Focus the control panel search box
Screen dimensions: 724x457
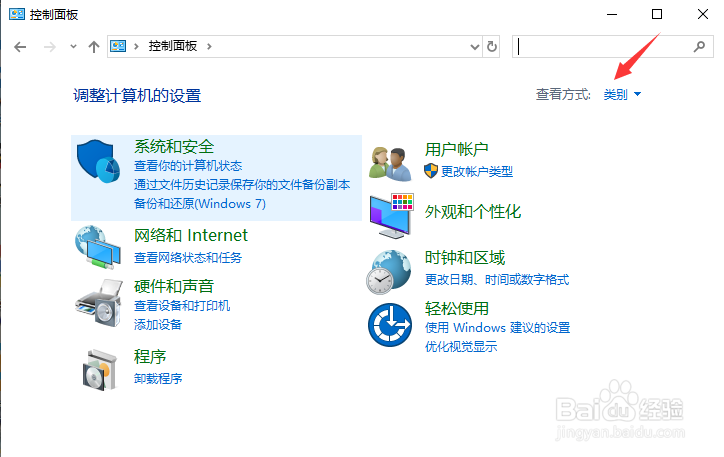(612, 47)
